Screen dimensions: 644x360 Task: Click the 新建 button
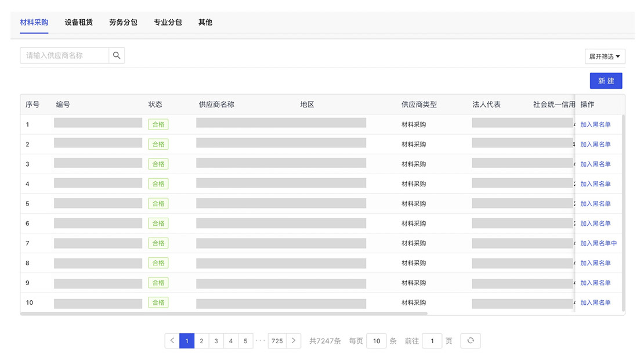click(x=606, y=81)
